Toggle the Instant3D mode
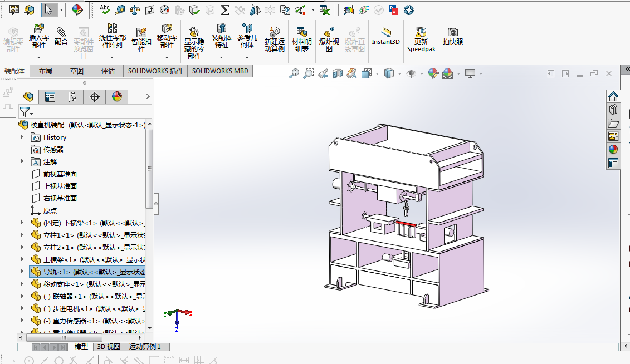Viewport: 630px width, 364px height. tap(385, 36)
